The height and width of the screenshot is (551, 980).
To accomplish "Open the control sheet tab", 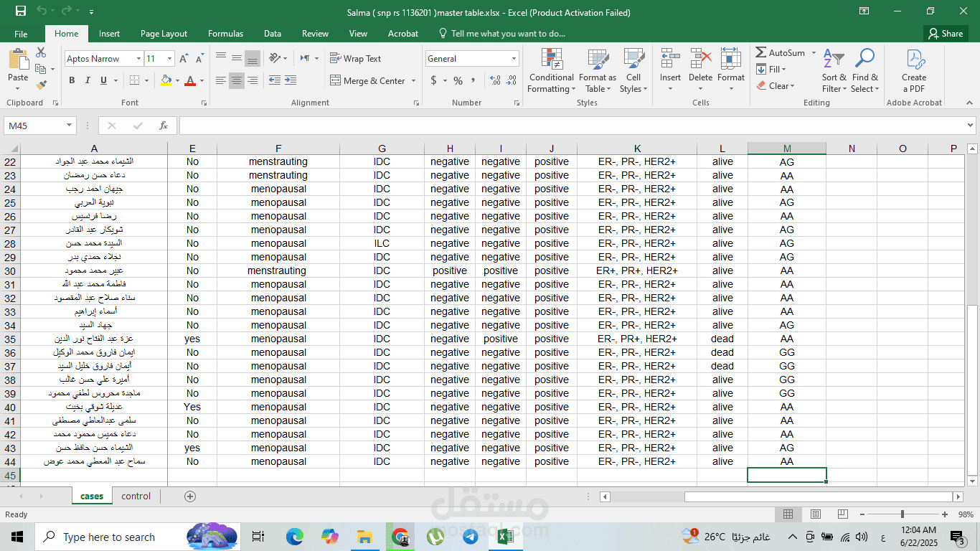I will [x=136, y=496].
